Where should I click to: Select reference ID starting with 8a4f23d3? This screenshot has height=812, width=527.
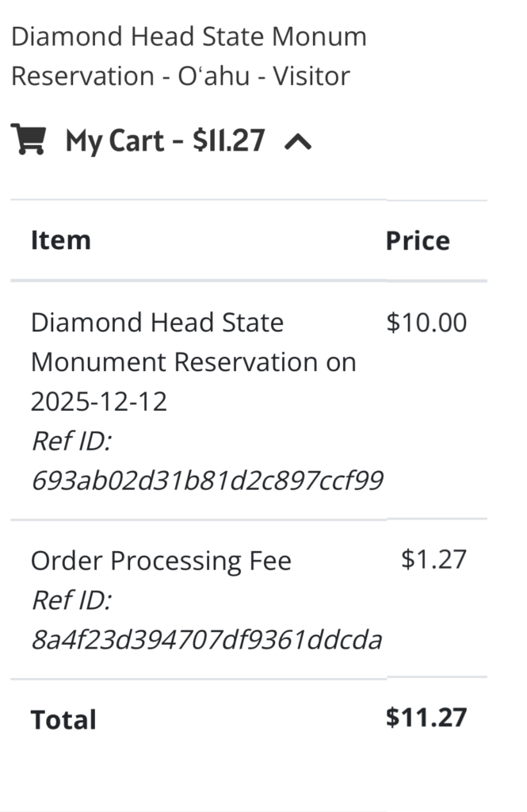[x=206, y=640]
